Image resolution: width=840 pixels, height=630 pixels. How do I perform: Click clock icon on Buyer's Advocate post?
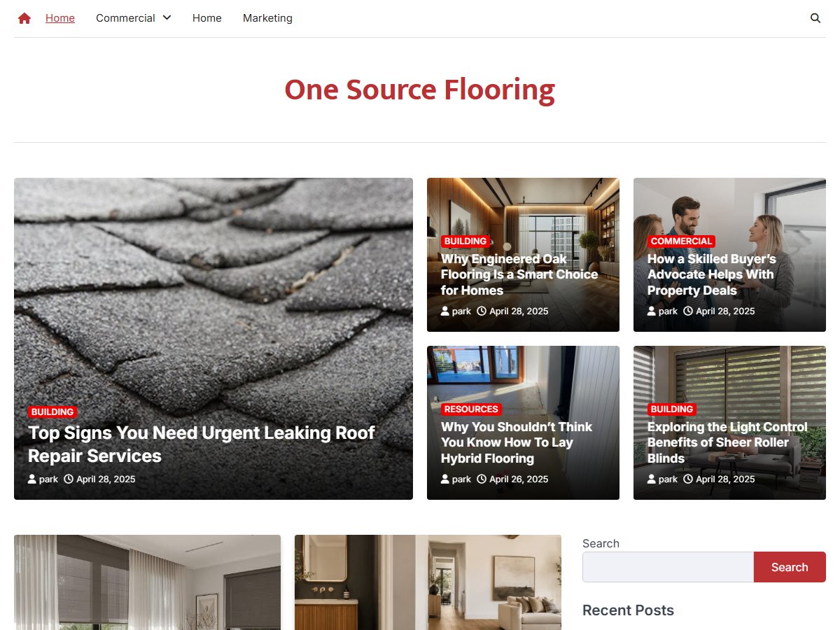tap(688, 311)
